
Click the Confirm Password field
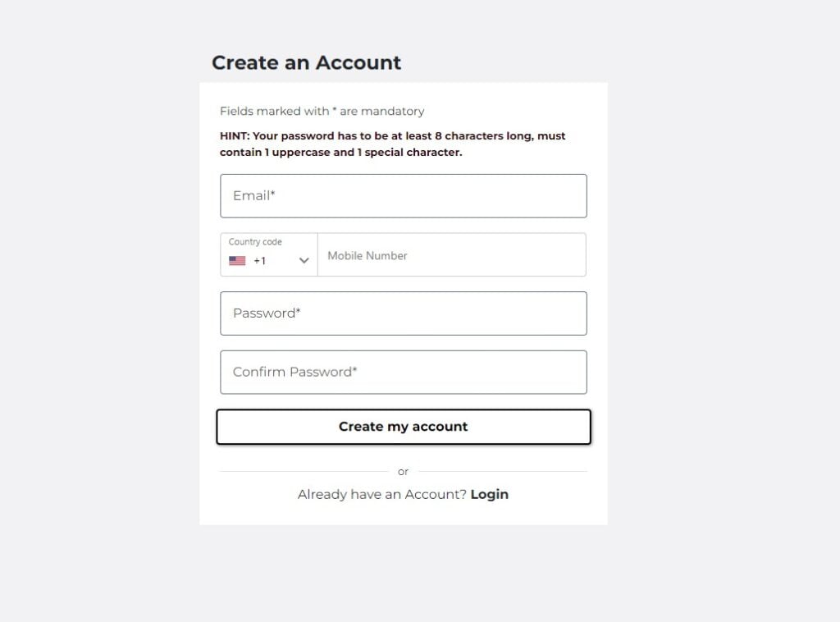[404, 373]
